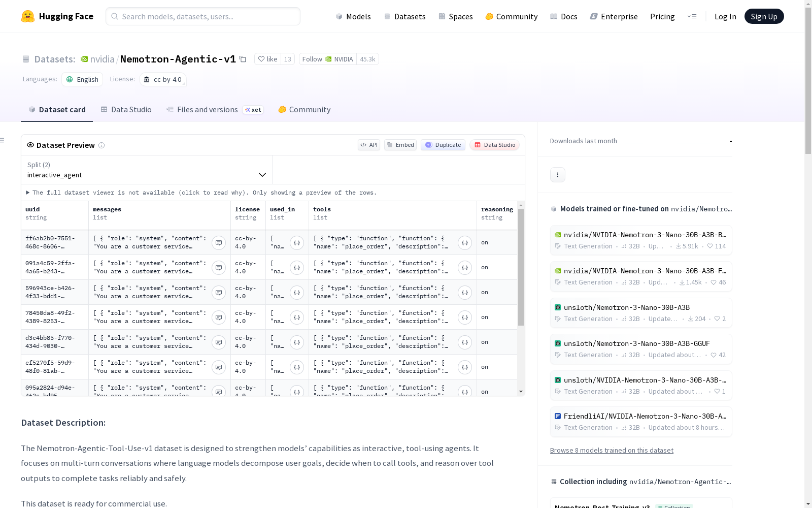812x508 pixels.
Task: Open Data Studio button in preview header
Action: pos(495,145)
